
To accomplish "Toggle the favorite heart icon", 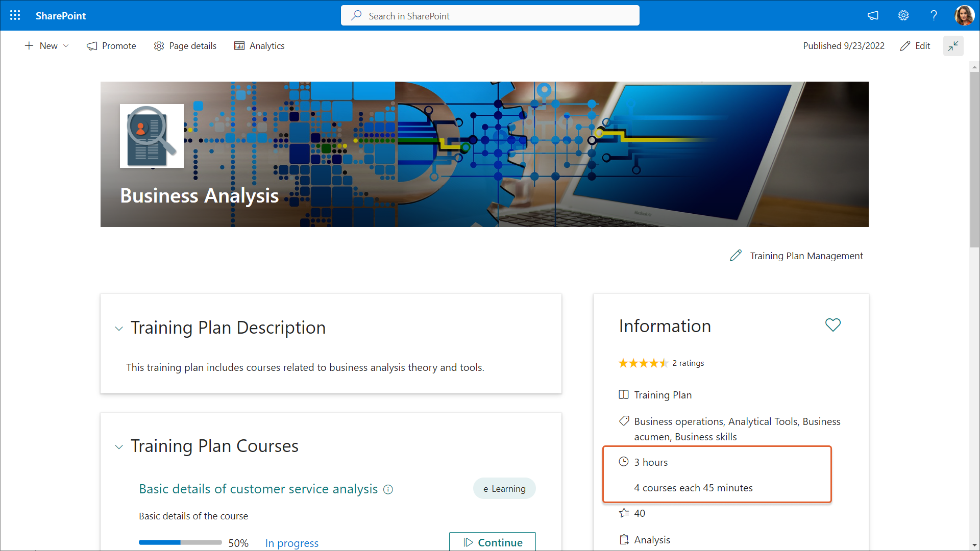I will tap(832, 325).
